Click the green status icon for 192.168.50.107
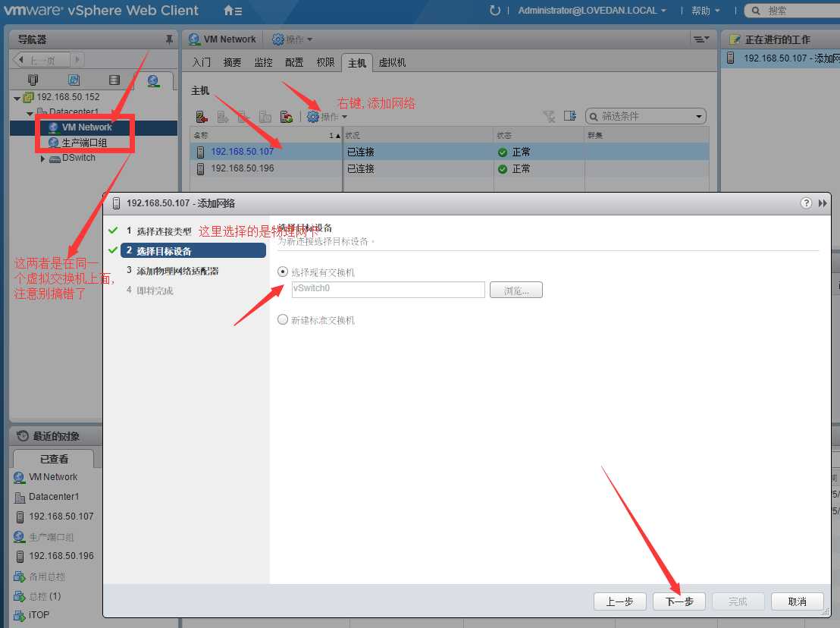 [x=502, y=152]
